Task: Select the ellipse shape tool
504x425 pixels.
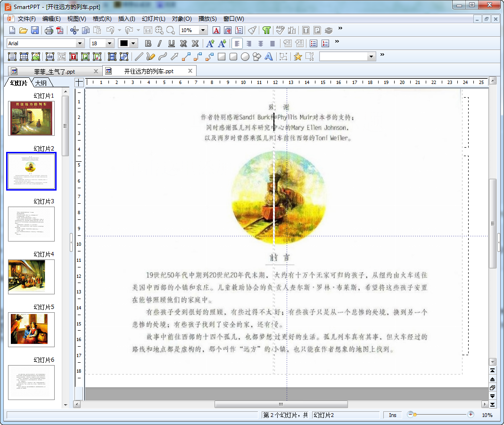Action: pyautogui.click(x=245, y=57)
